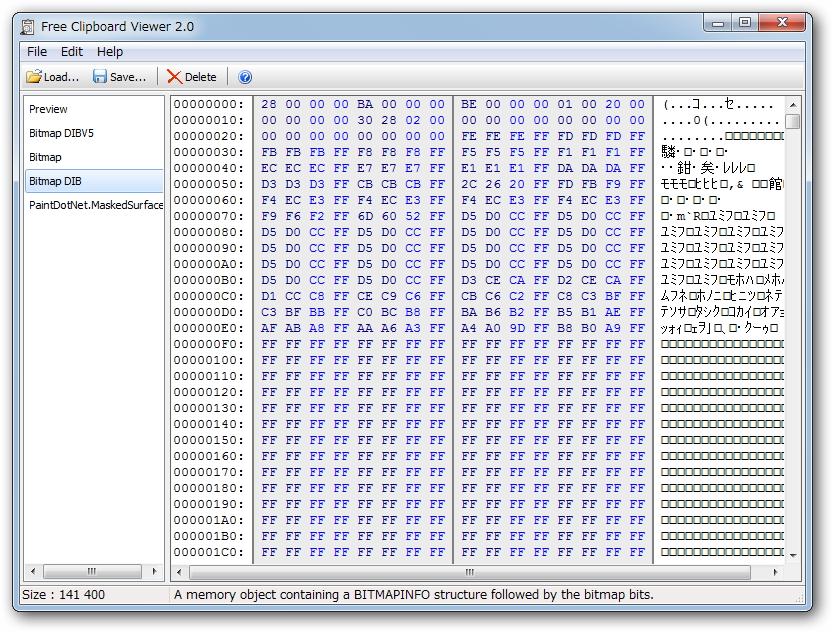Select the Bitmap DIBV5 clipboard format
This screenshot has width=833, height=632.
click(64, 133)
